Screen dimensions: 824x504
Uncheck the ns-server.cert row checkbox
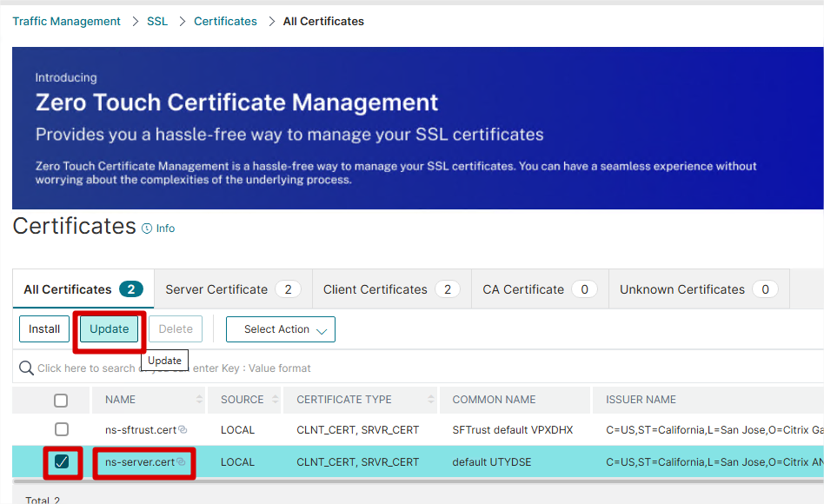coord(62,462)
